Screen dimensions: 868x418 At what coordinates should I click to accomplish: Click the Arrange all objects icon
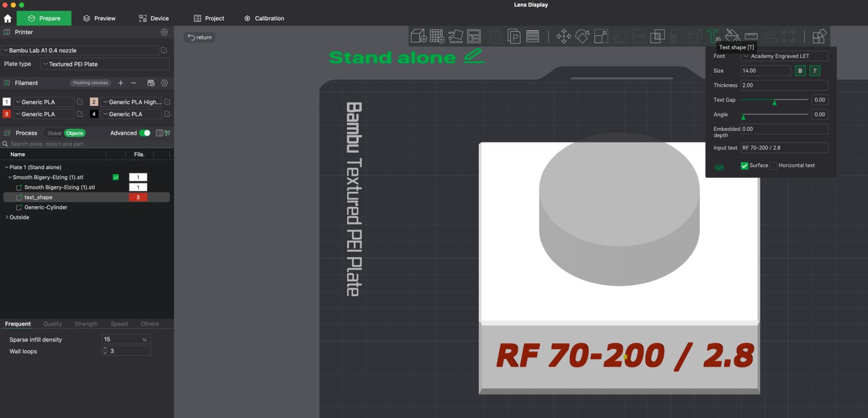(474, 36)
